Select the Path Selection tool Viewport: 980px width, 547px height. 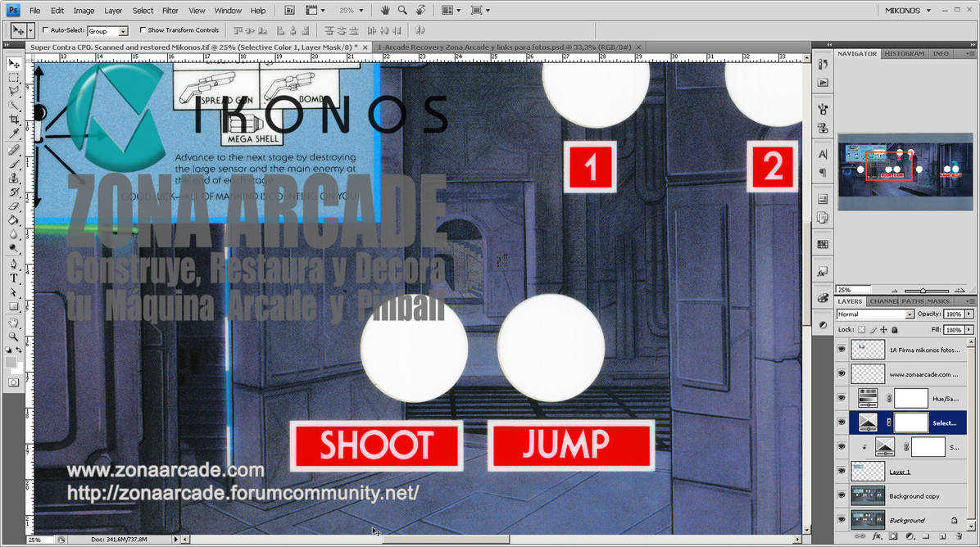pos(13,292)
